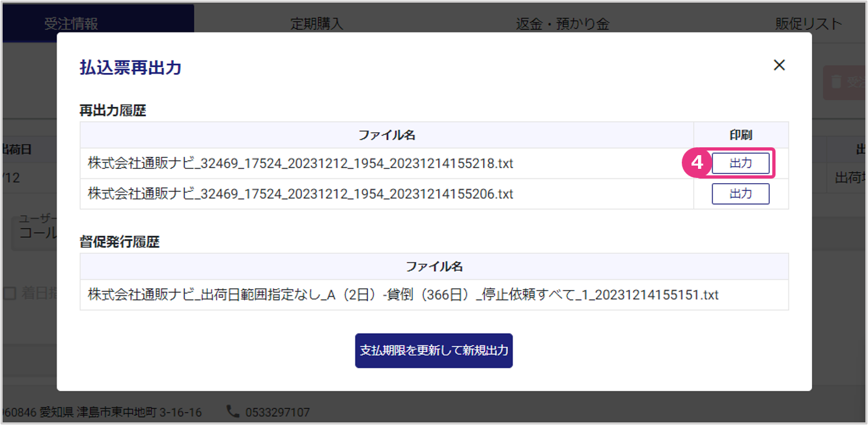Image resolution: width=868 pixels, height=425 pixels.
Task: Go to the 返金・預かり金 tab
Action: coord(563,24)
